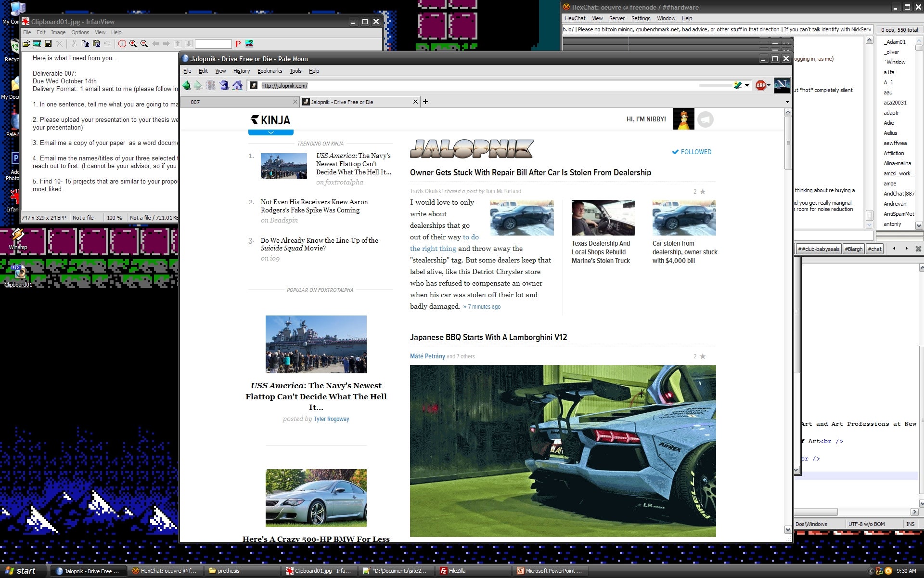The height and width of the screenshot is (578, 924).
Task: Click the Netscape N throbber icon
Action: point(782,85)
